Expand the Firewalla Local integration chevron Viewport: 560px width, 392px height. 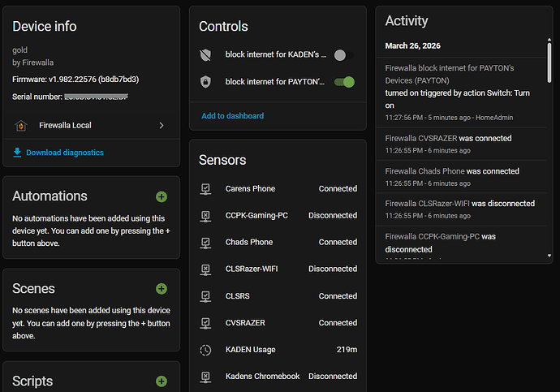(162, 126)
